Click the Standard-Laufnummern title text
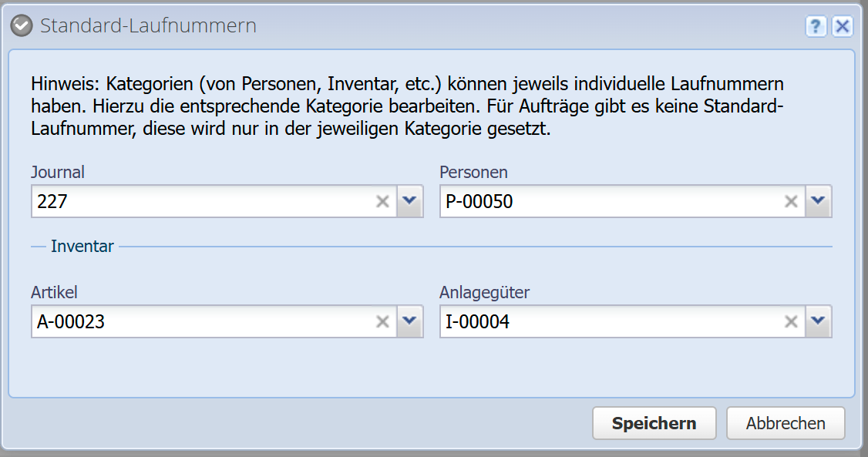Viewport: 868px width, 457px height. coord(148,26)
